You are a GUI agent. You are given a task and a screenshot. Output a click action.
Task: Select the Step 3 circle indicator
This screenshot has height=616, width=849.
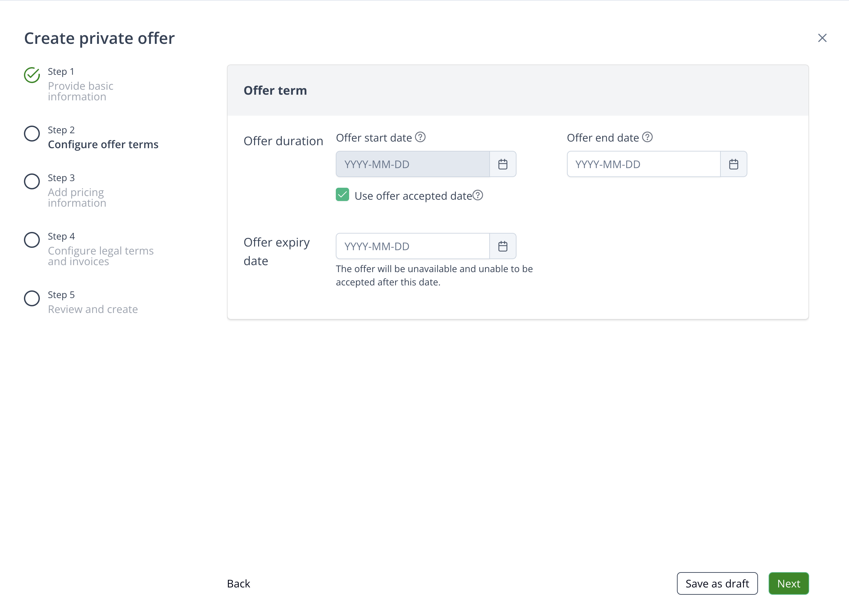point(32,181)
